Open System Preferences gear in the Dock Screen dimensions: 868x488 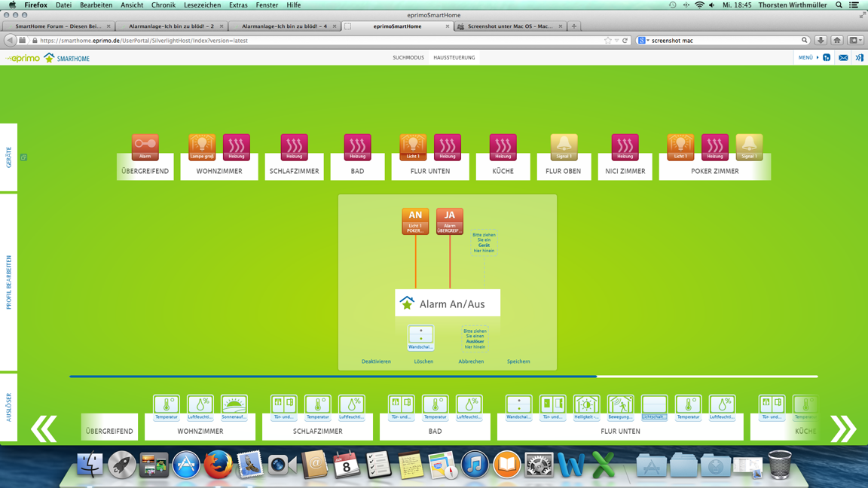tap(539, 464)
